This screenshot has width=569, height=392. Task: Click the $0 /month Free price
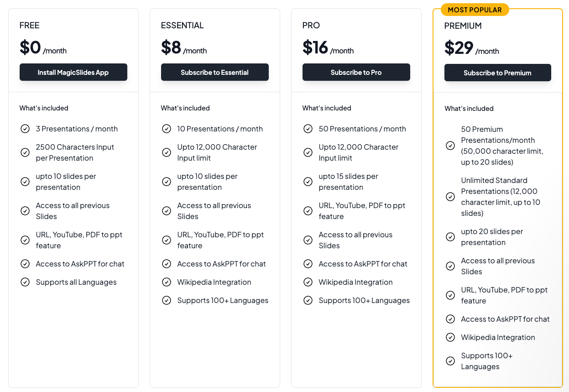coord(43,47)
